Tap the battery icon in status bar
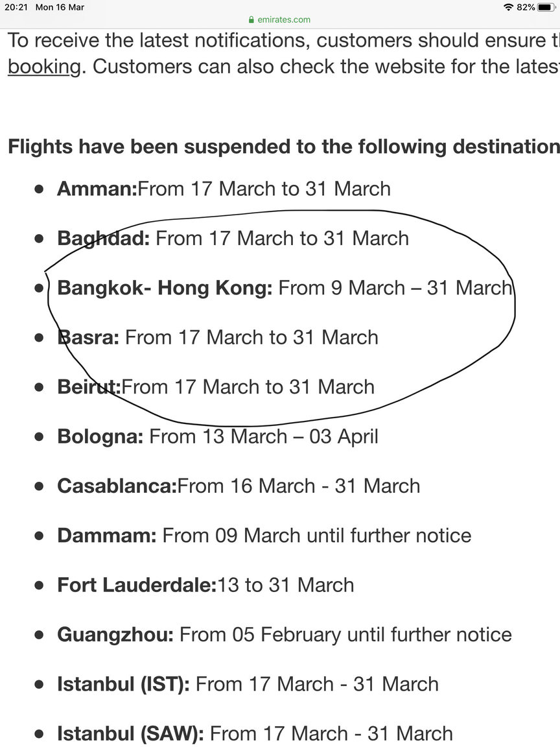 pyautogui.click(x=546, y=7)
